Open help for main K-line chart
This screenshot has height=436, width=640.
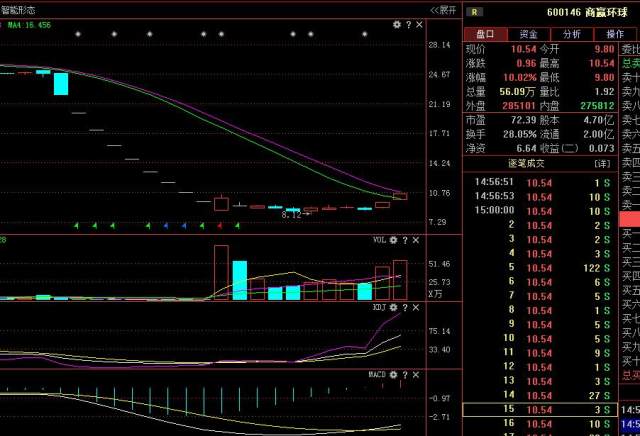click(x=409, y=24)
